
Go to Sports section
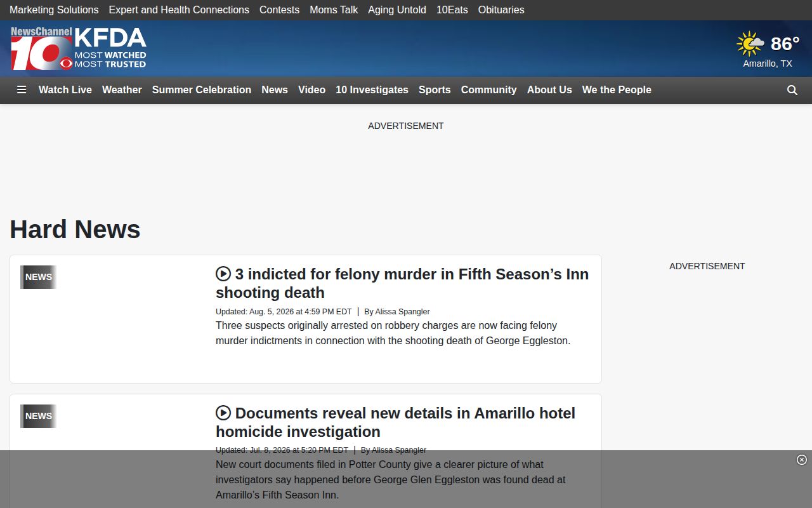[x=435, y=90]
